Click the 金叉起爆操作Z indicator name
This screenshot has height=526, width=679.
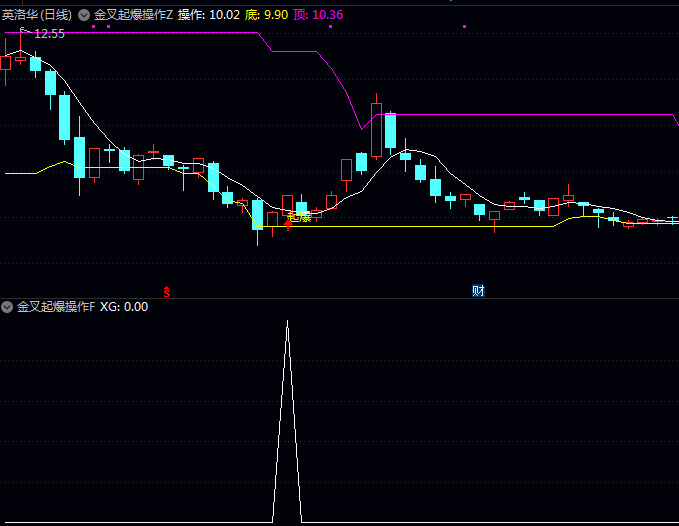click(133, 15)
